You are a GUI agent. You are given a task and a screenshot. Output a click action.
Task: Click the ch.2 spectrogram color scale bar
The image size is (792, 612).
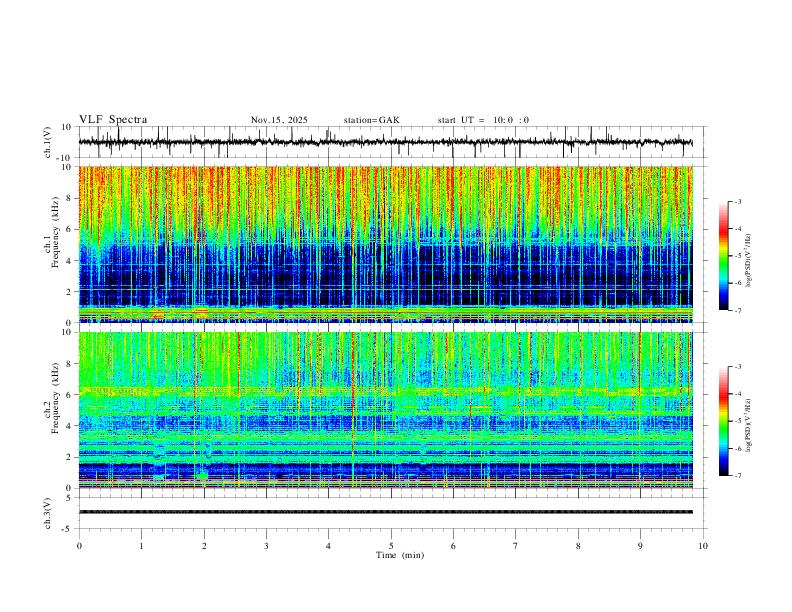pos(724,421)
